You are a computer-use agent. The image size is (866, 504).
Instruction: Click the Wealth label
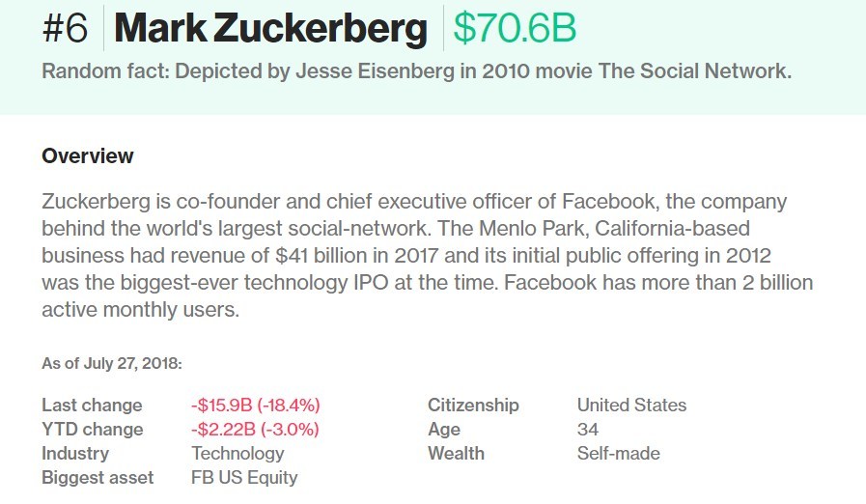click(456, 454)
